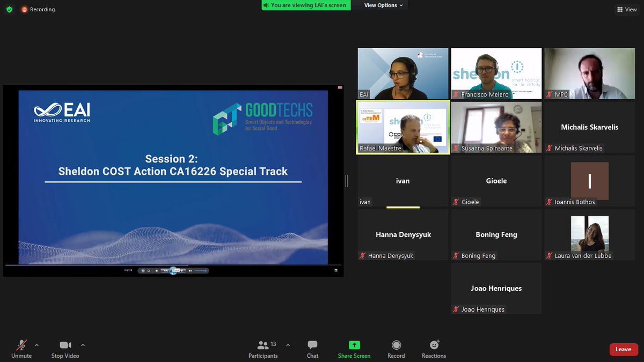
Task: Click muted mic icon on Michalis Skarvelis label
Action: (x=550, y=148)
